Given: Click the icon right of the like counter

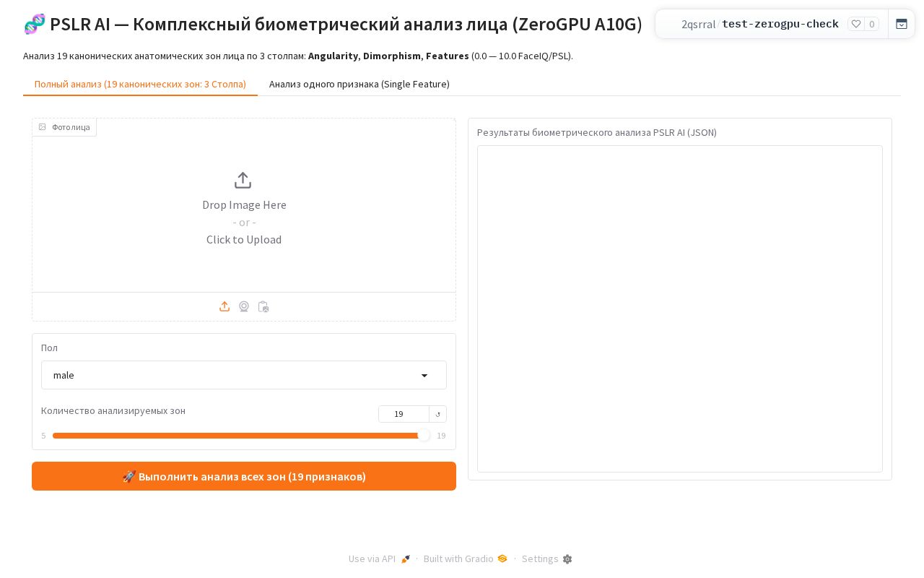Looking at the screenshot, I should [x=902, y=24].
